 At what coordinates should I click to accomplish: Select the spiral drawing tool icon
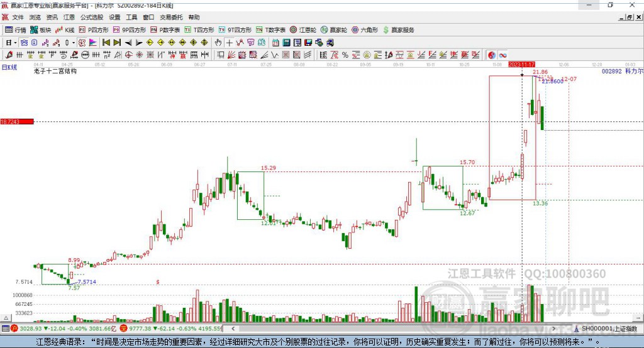[64, 55]
